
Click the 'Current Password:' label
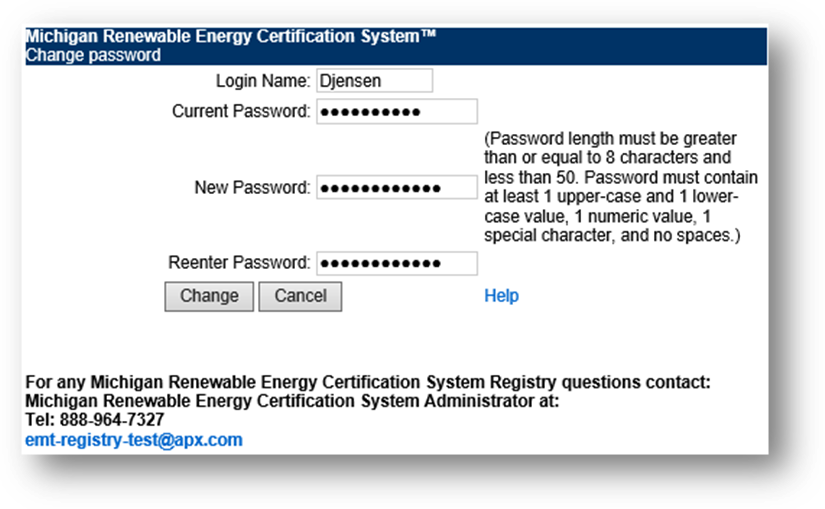(241, 112)
